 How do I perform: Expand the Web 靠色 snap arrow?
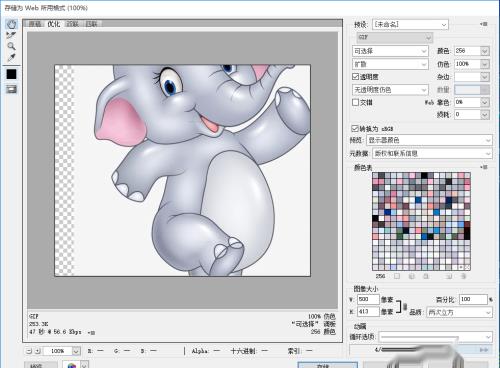485,102
